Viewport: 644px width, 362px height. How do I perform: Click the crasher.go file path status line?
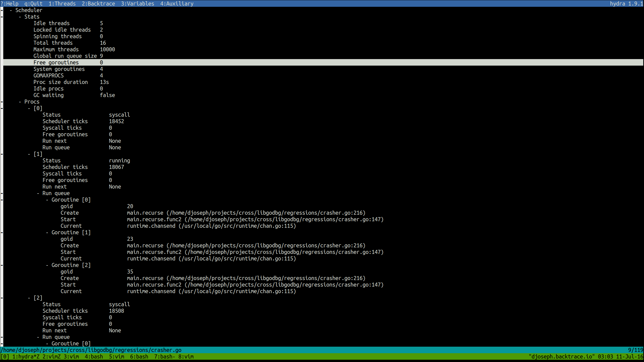tap(91, 350)
